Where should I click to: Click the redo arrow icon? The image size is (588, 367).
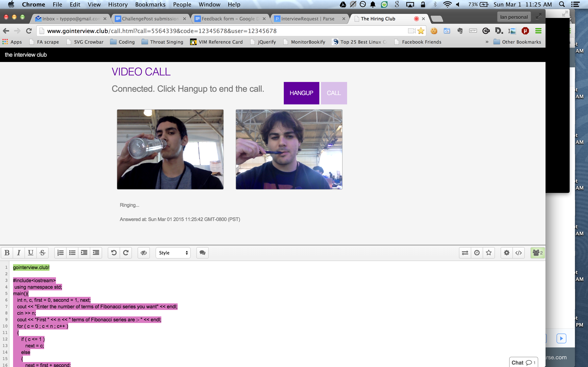pos(126,253)
